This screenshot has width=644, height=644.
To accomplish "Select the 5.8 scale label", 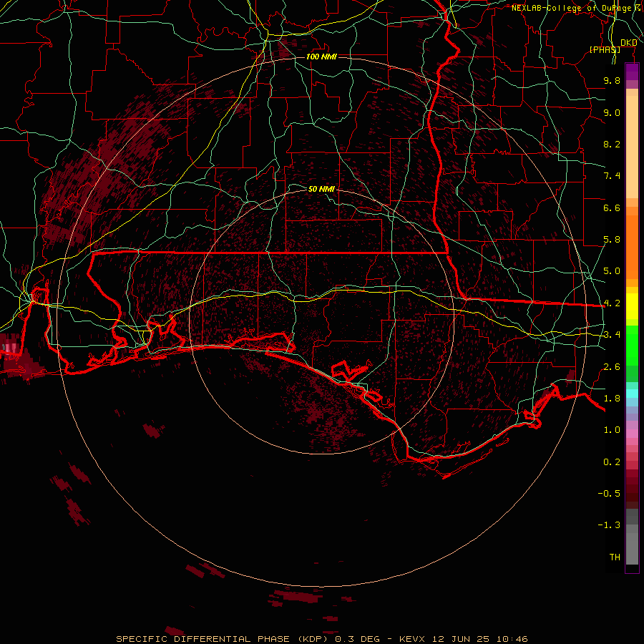I will click(612, 240).
